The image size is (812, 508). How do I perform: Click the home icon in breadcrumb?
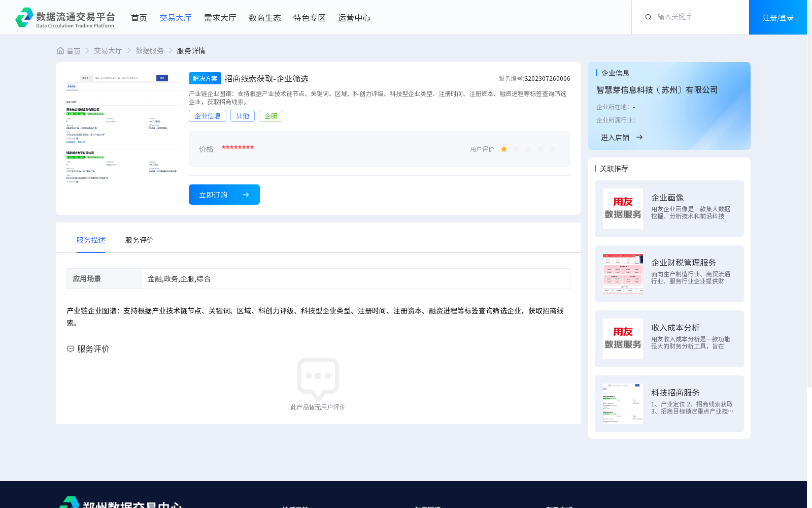pyautogui.click(x=60, y=51)
